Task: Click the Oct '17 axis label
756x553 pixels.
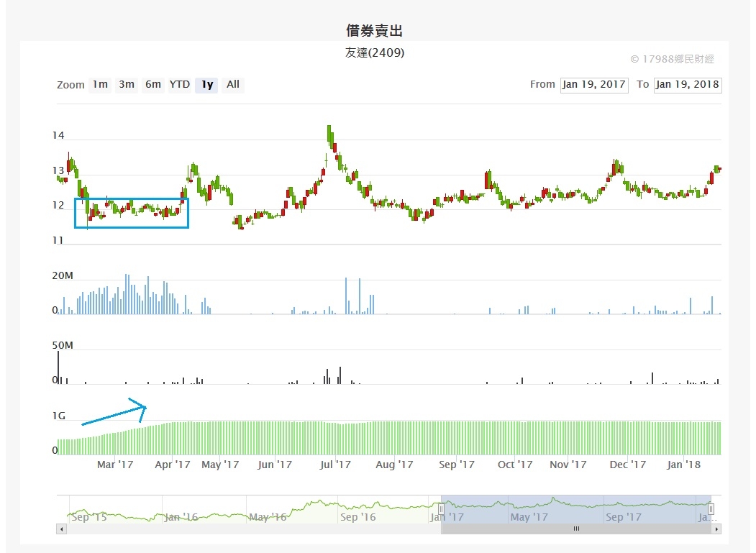Action: pos(515,465)
